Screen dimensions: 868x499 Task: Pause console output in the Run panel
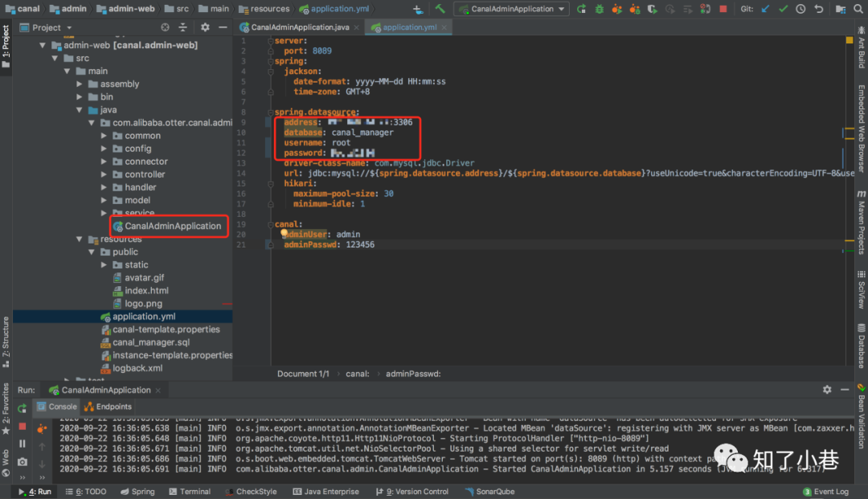click(22, 444)
